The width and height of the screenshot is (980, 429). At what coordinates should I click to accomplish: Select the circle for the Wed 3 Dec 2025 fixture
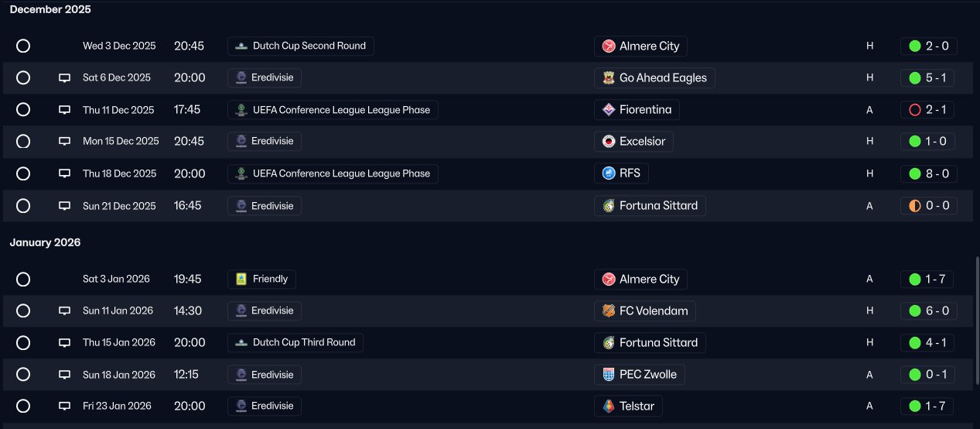tap(23, 46)
